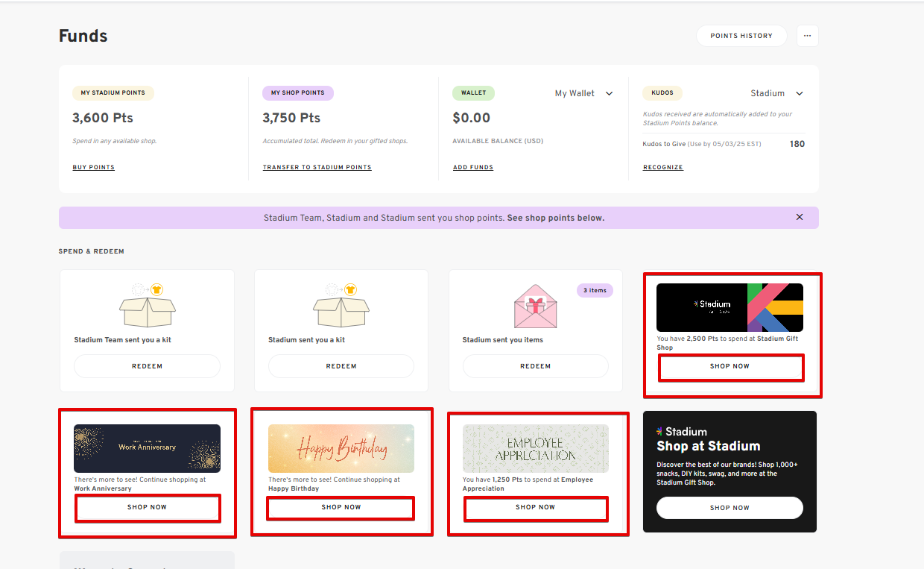Screen dimensions: 924x569
Task: Click the My Shop Points label badge
Action: click(298, 93)
